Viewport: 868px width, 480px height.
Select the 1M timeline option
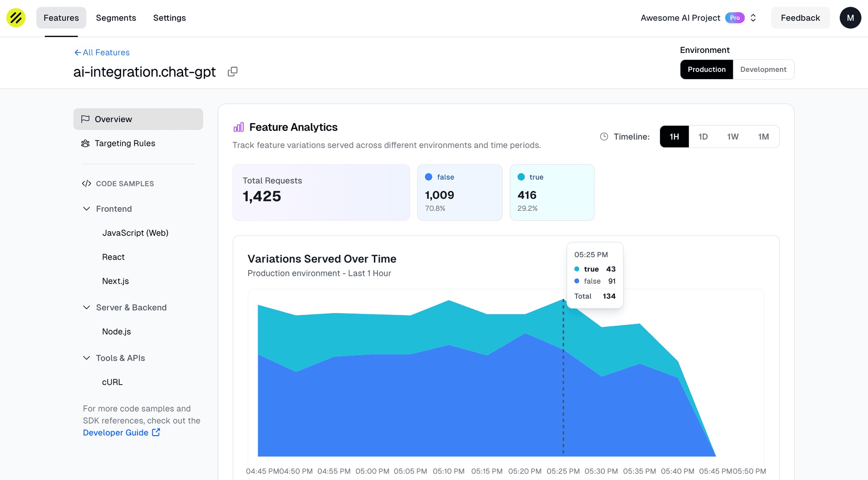coord(763,136)
